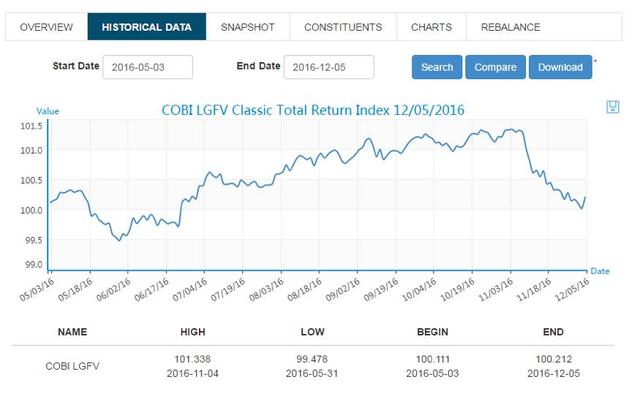Click the 11/03/16 date tick on chart axis

coord(496,289)
